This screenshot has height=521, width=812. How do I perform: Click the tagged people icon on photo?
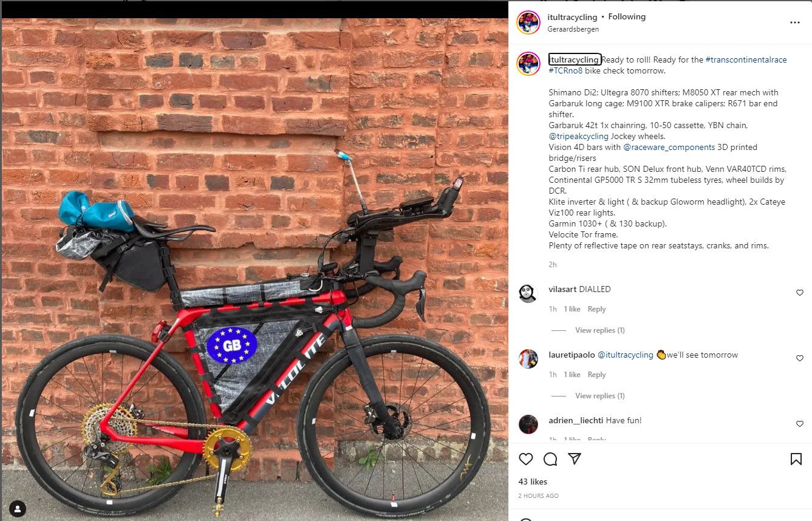point(18,509)
